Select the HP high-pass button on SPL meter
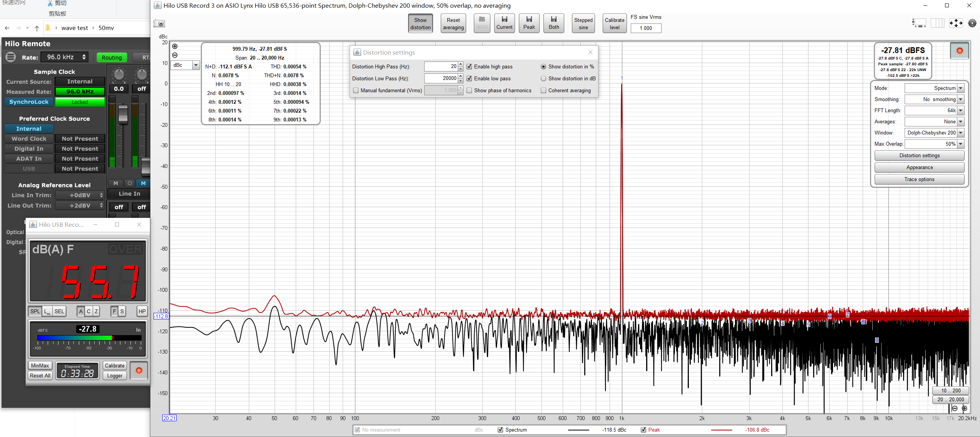 tap(142, 311)
